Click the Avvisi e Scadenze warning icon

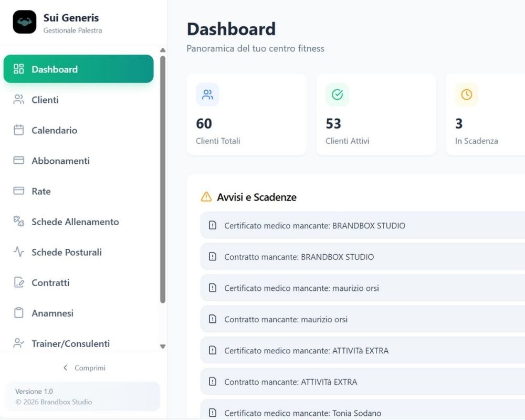click(x=206, y=196)
